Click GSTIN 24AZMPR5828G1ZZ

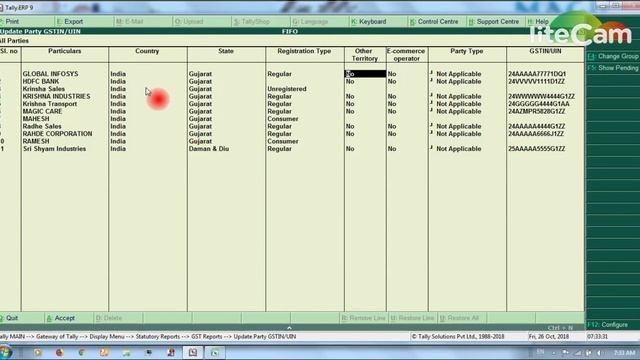point(537,111)
